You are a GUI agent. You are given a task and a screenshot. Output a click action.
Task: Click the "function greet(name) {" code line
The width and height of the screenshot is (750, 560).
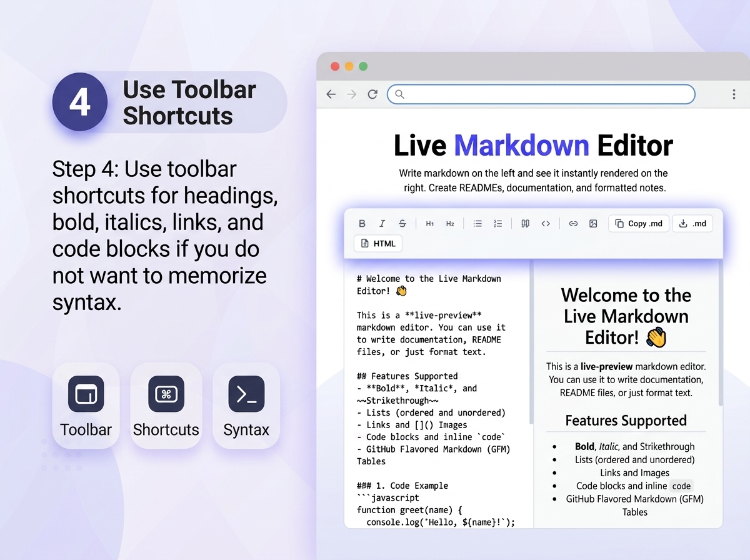click(410, 510)
